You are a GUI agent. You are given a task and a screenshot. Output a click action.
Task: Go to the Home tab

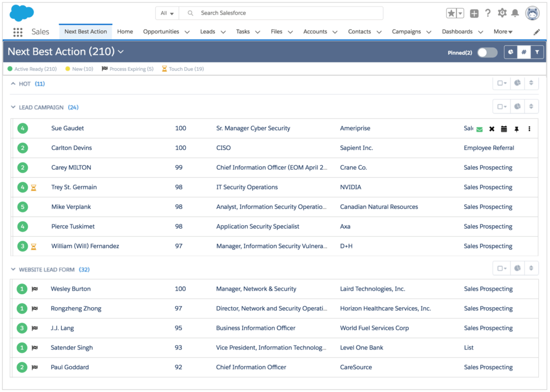pyautogui.click(x=125, y=32)
